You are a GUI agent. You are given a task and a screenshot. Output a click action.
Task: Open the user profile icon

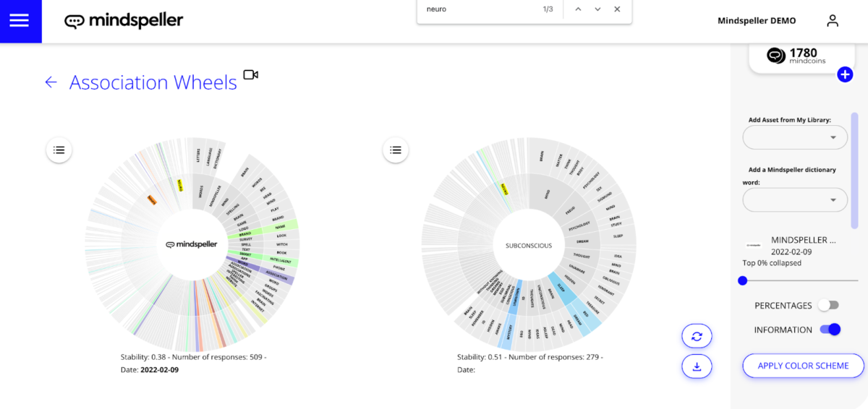[x=833, y=21]
